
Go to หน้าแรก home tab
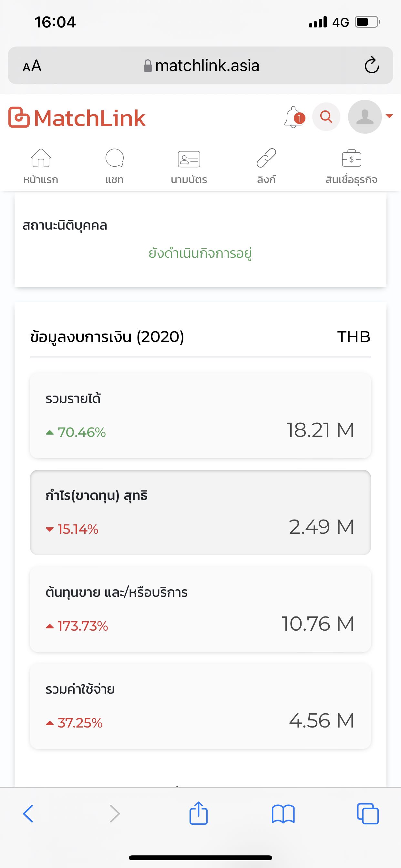pos(41,166)
